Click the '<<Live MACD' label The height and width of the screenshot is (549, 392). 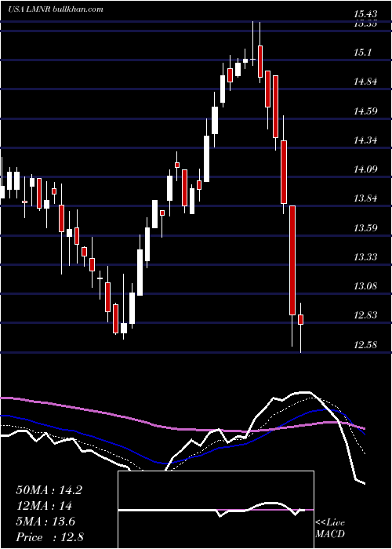330,528
